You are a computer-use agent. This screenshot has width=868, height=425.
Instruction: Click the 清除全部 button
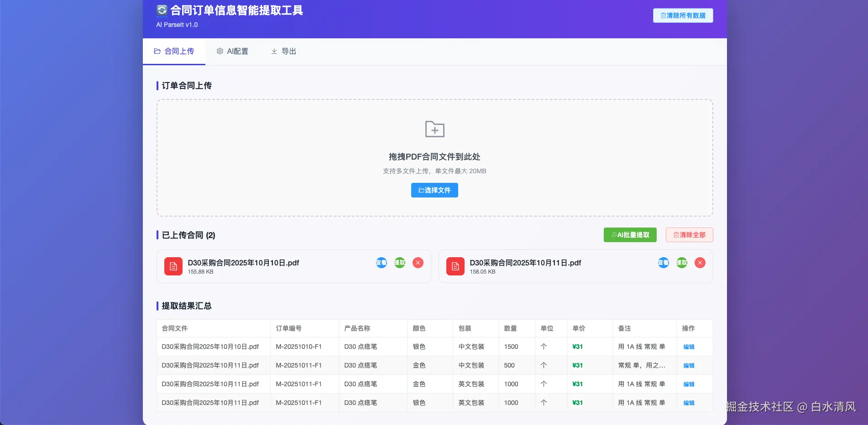[x=690, y=235]
